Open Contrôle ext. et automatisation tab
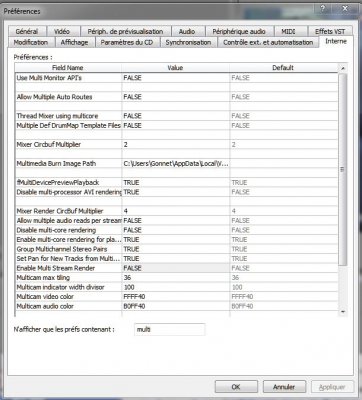Viewport: 362px width, 400px height. click(x=268, y=42)
